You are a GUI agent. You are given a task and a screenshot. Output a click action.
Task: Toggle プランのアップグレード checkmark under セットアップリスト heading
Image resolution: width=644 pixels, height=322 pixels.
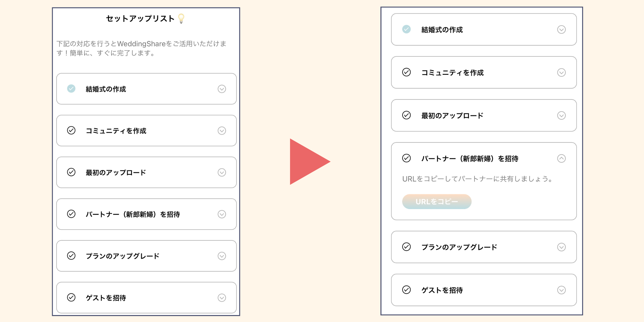(71, 256)
